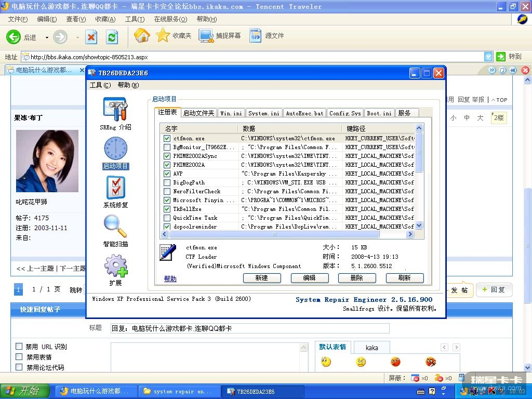
Task: Click the 帮助 link in SREng
Action: (170, 278)
